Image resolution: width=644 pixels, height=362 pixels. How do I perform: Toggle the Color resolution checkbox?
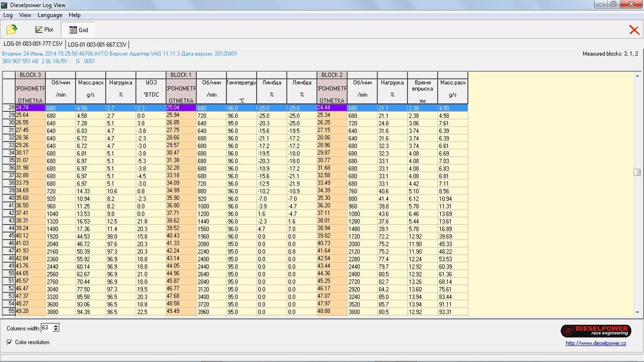10,342
